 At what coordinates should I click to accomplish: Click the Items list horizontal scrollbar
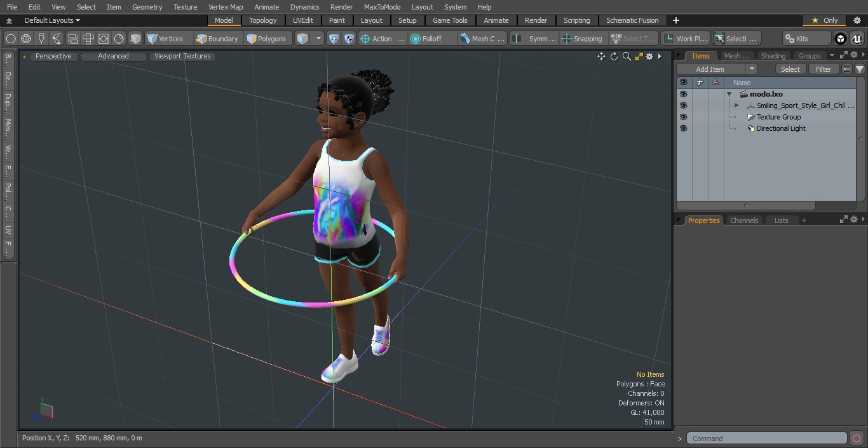coord(747,205)
